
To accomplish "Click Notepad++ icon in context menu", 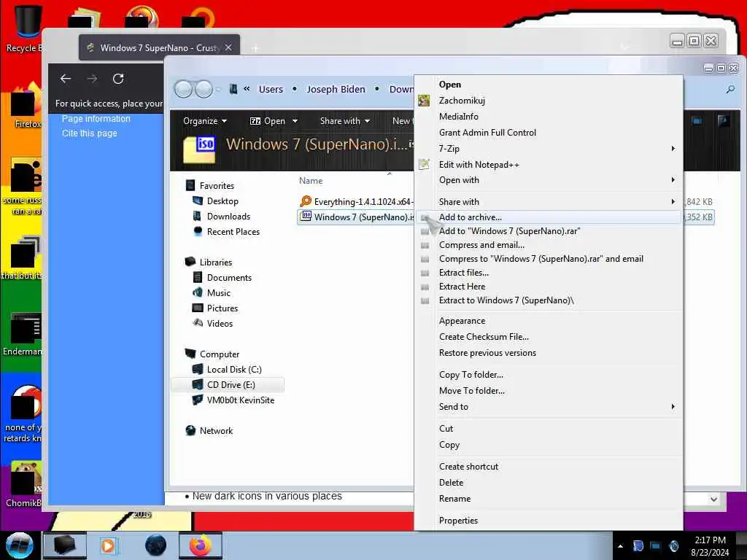I will pyautogui.click(x=424, y=164).
